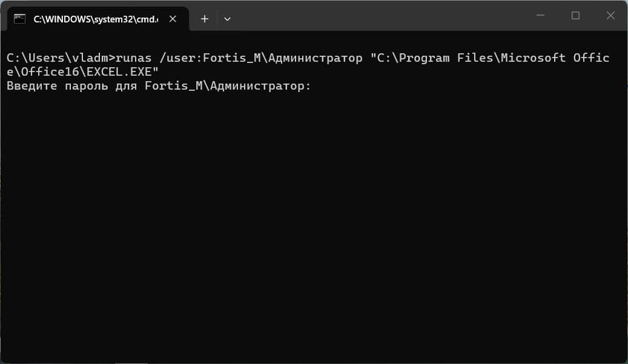Place cursor after the password prompt colon
This screenshot has height=364, width=628.
(x=314, y=85)
